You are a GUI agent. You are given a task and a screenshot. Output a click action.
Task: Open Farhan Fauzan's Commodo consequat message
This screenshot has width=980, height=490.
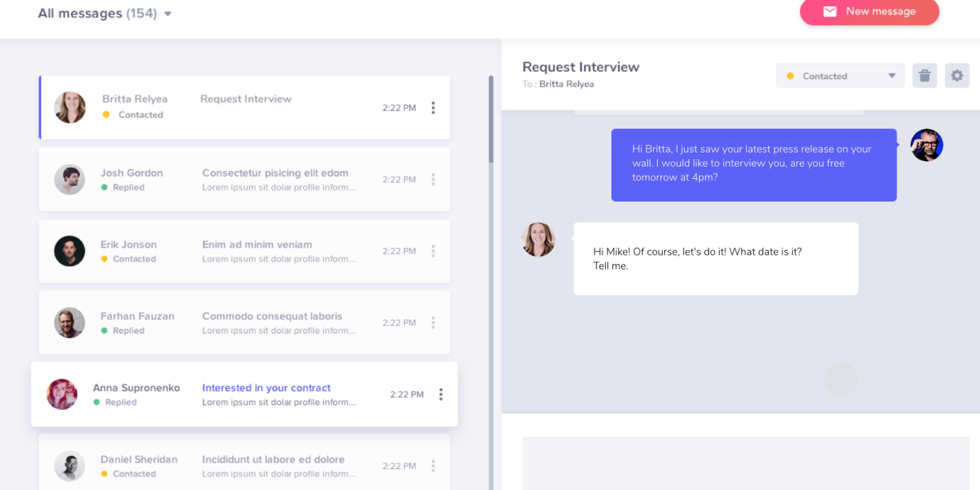click(272, 316)
